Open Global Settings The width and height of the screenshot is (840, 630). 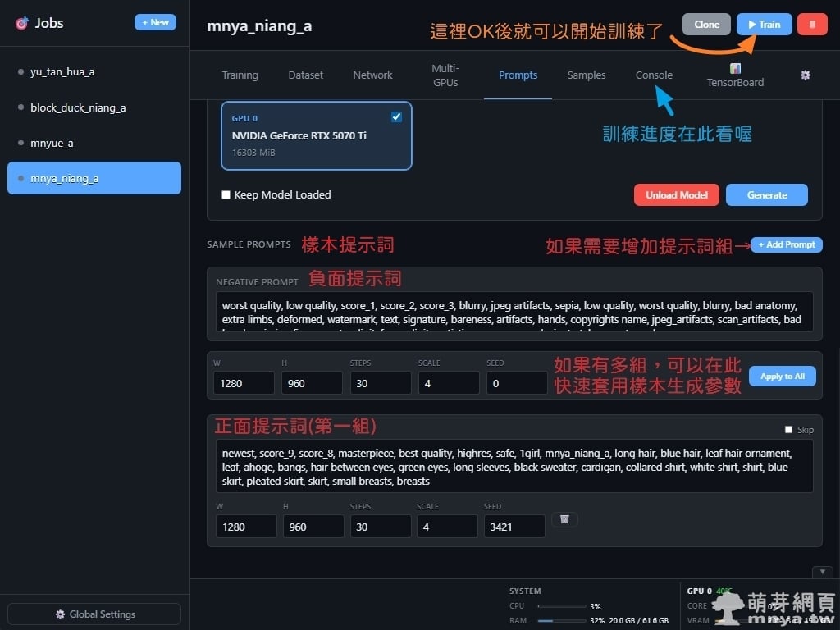tap(94, 614)
